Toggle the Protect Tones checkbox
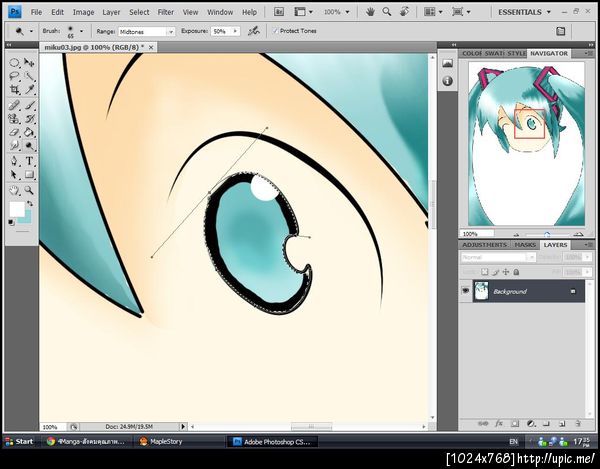 [x=275, y=31]
